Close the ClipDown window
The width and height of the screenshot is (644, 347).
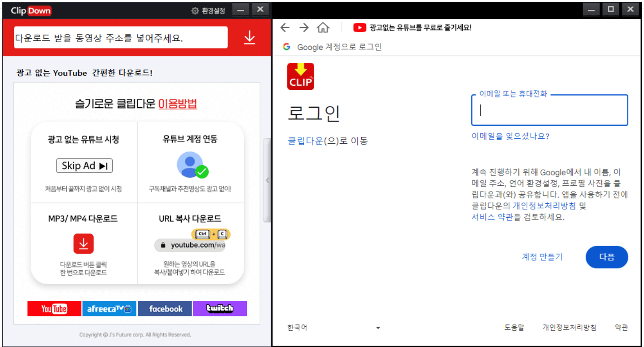point(260,10)
